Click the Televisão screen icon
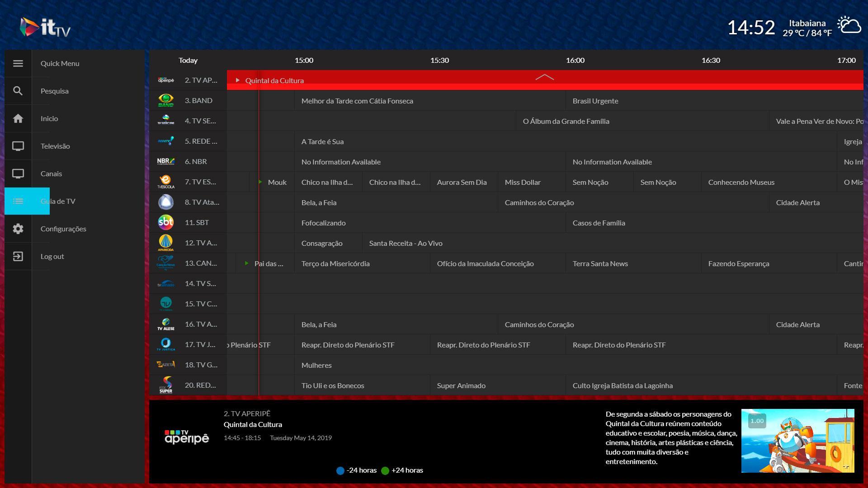 tap(18, 146)
